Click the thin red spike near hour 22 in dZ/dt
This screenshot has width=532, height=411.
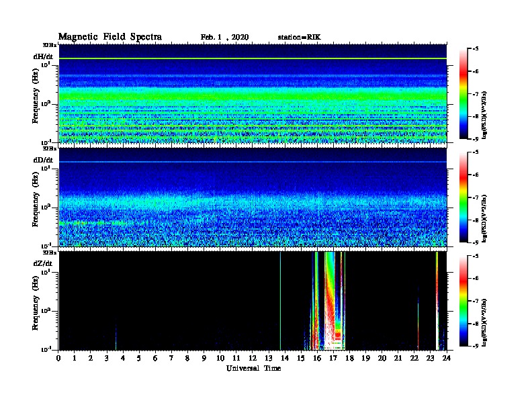click(418, 322)
